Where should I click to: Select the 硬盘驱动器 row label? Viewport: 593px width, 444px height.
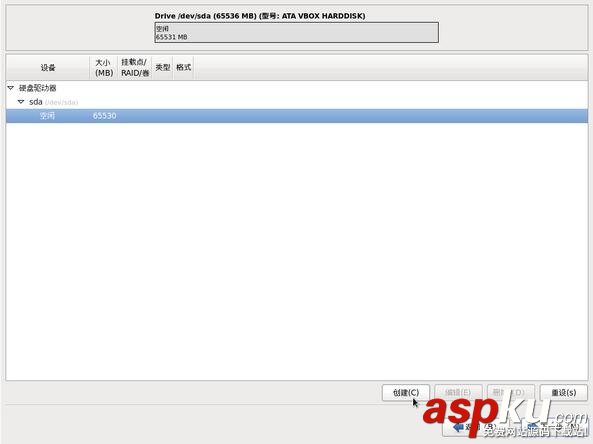tap(37, 88)
